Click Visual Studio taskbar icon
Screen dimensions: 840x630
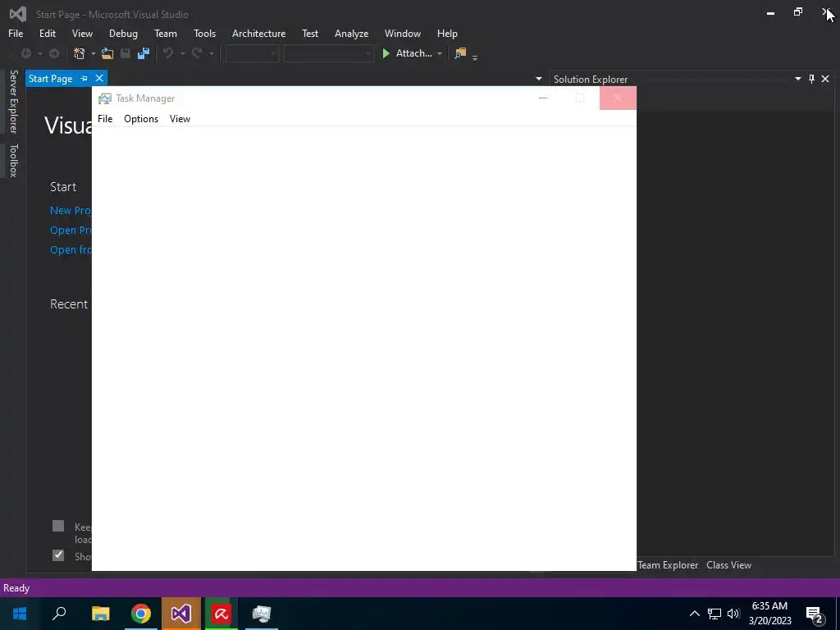(x=181, y=614)
